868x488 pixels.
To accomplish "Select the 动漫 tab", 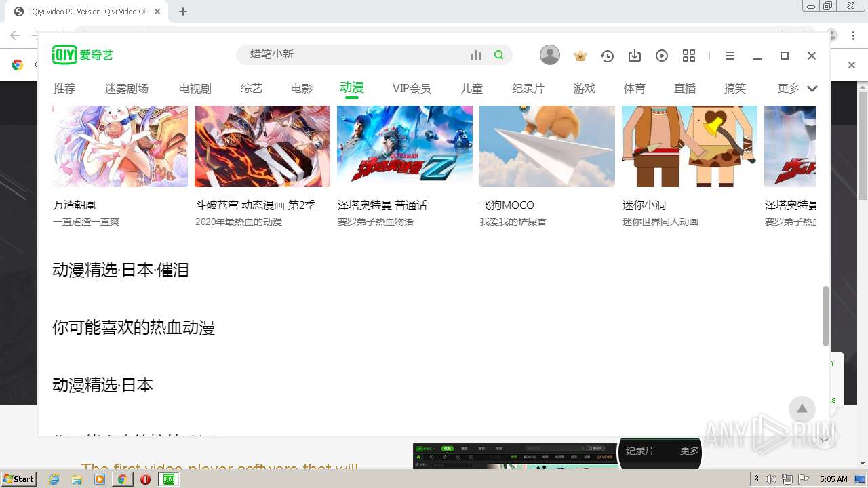I will tap(352, 87).
